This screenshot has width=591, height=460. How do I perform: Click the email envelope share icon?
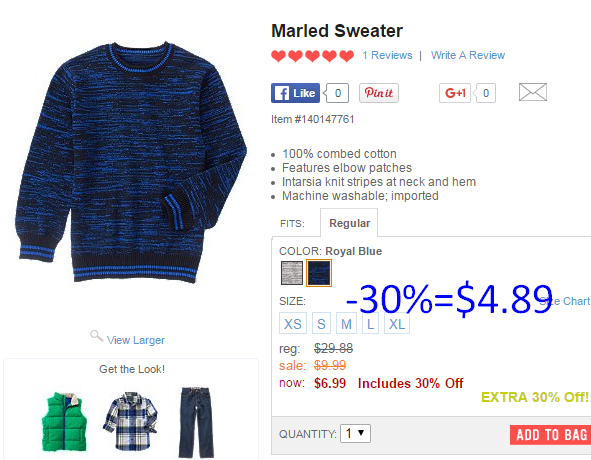click(533, 92)
